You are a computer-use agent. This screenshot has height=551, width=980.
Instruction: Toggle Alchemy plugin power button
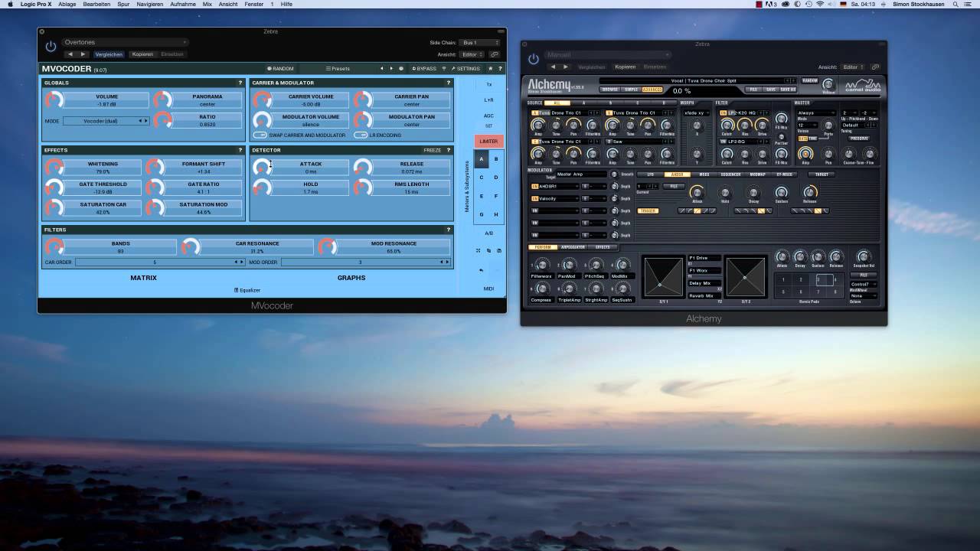tap(534, 59)
